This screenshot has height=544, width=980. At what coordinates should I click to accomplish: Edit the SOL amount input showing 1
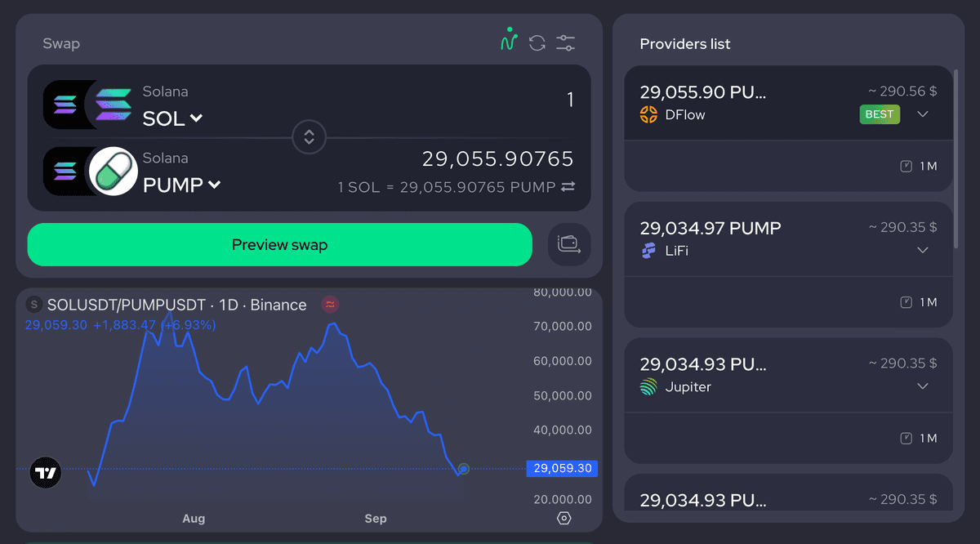coord(570,100)
